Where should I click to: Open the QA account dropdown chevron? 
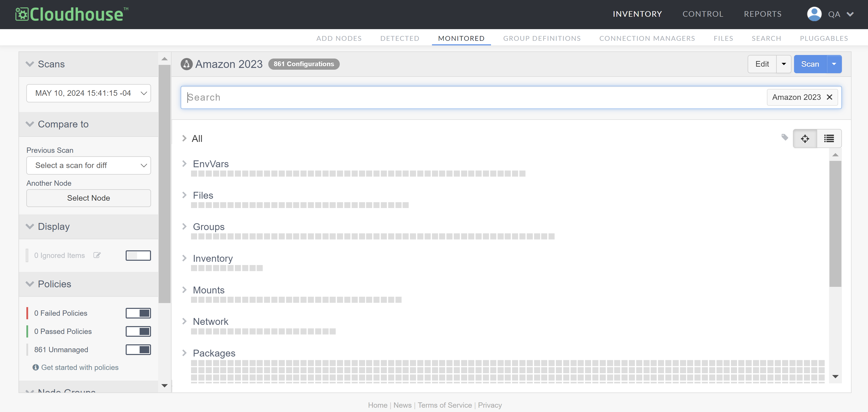click(850, 14)
